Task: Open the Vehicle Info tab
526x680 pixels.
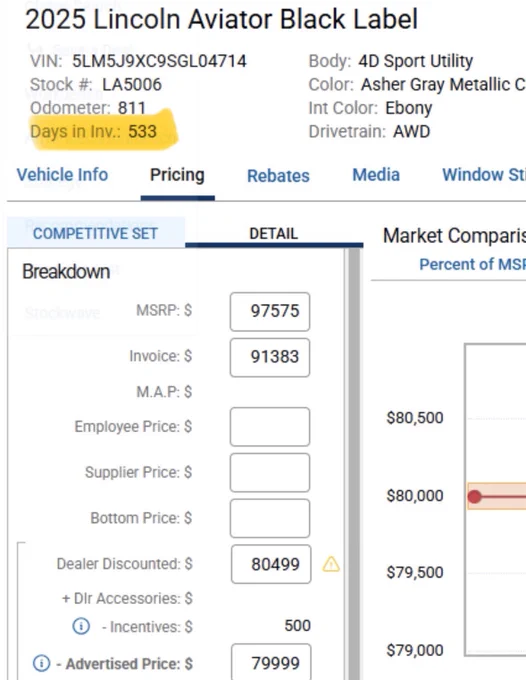Action: pos(62,175)
